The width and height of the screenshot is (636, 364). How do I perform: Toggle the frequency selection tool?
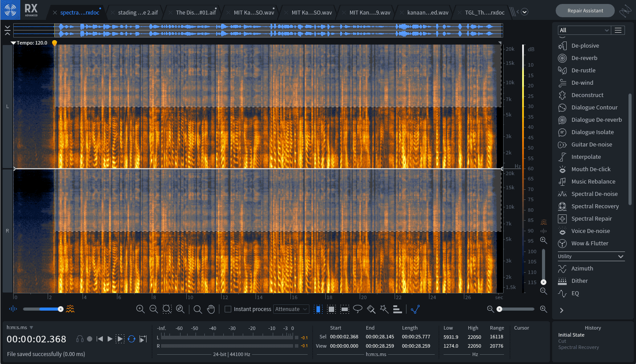coord(345,309)
